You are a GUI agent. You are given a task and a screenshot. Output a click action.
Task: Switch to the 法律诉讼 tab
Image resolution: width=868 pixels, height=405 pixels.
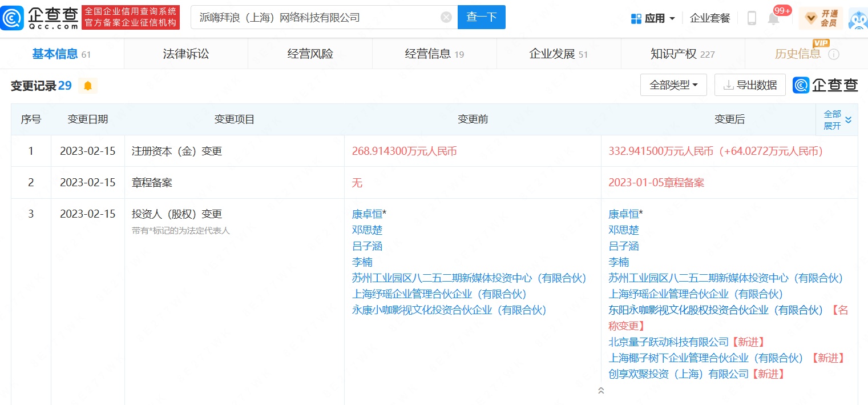(x=186, y=54)
